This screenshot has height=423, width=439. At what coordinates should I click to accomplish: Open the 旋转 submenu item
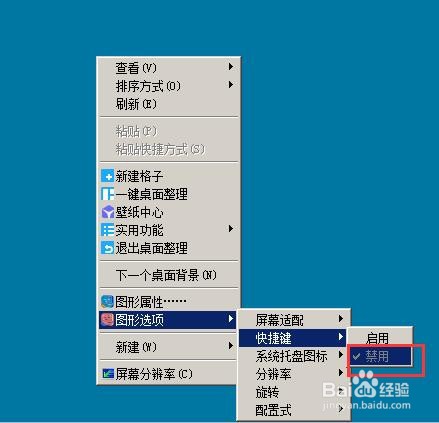coord(293,392)
